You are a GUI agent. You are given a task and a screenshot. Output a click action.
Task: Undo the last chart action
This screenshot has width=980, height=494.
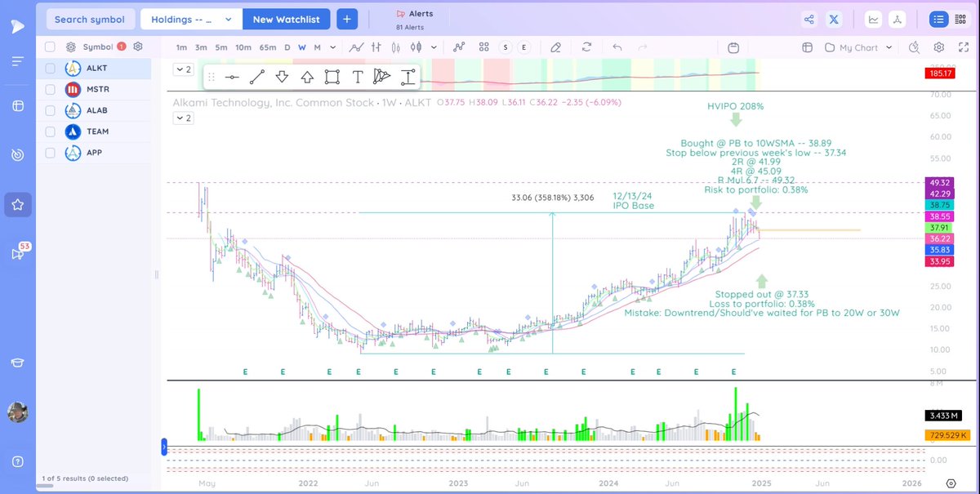coord(617,47)
